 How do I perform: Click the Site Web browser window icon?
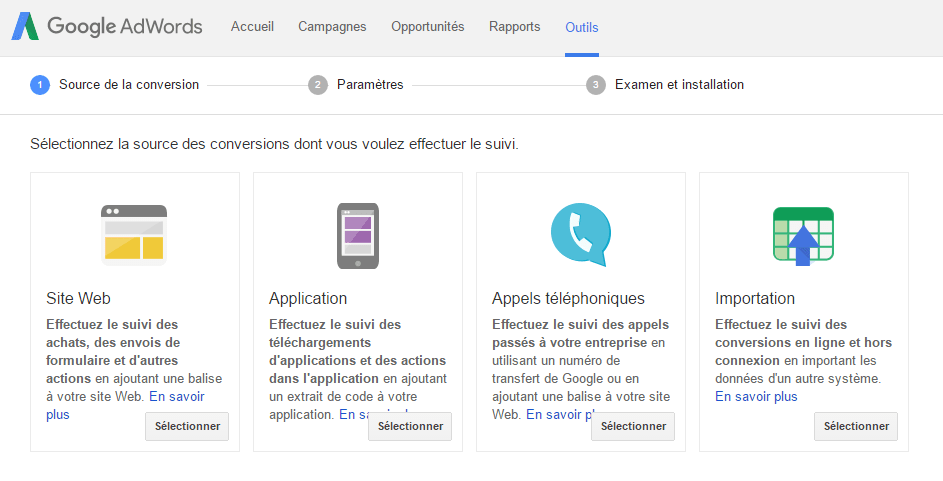click(134, 235)
